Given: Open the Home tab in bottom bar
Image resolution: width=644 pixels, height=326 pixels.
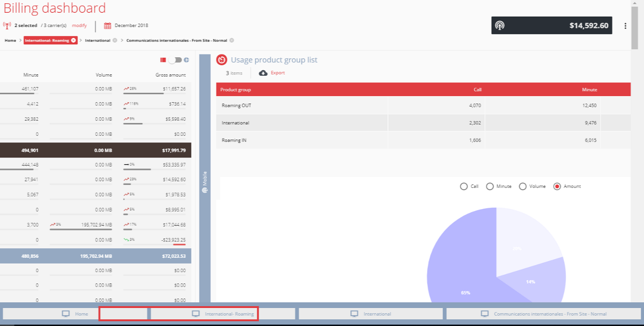Looking at the screenshot, I should click(75, 314).
